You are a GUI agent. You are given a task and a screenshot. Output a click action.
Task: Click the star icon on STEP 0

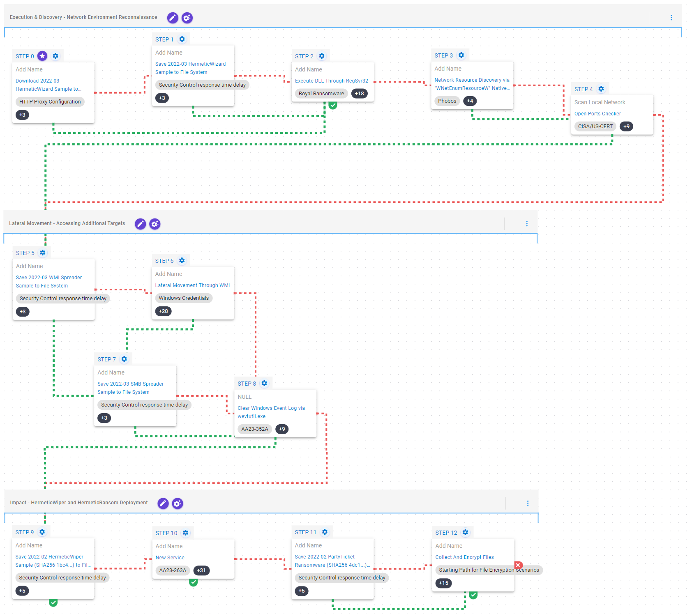pos(42,56)
